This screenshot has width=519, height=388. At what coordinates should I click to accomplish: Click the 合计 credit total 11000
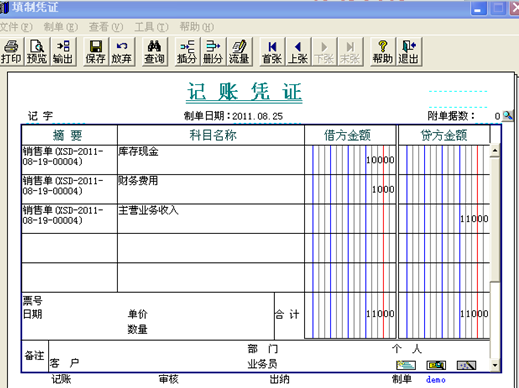pos(444,316)
